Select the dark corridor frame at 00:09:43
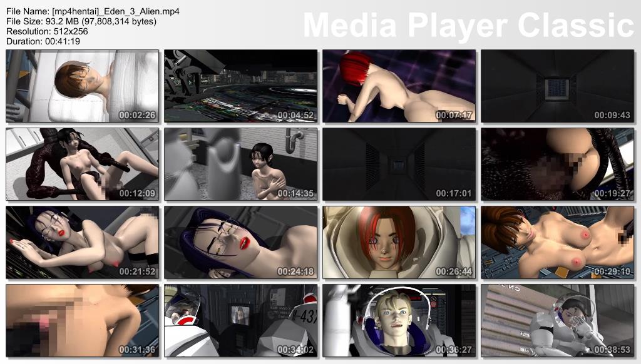Screen dimensions: 641x364 tap(557, 86)
